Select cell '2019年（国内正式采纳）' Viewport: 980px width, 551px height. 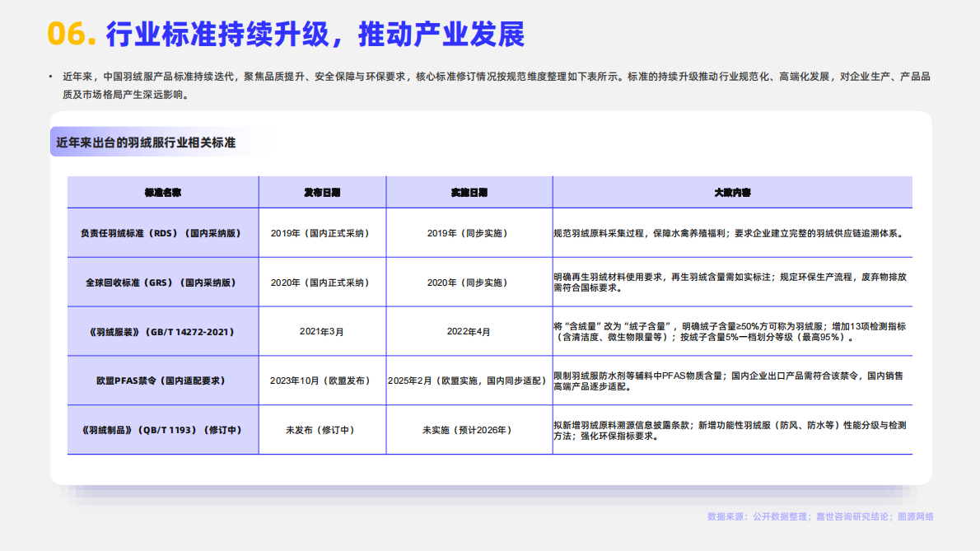click(323, 233)
